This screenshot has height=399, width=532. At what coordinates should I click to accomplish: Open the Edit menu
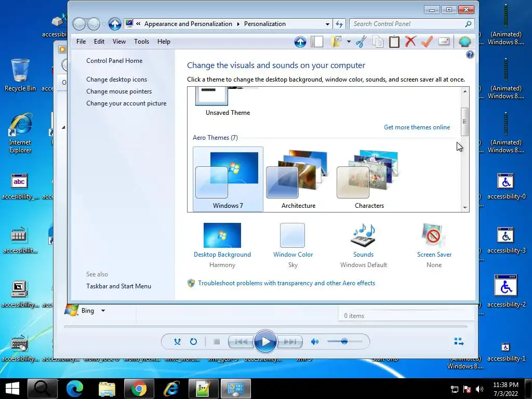click(x=99, y=42)
